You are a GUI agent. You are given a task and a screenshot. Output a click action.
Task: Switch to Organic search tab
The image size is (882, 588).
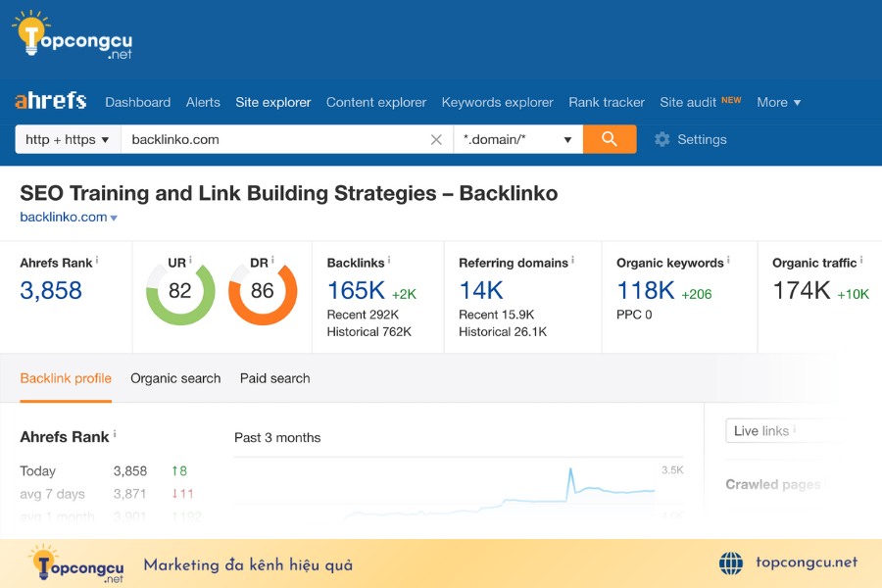[x=175, y=378]
